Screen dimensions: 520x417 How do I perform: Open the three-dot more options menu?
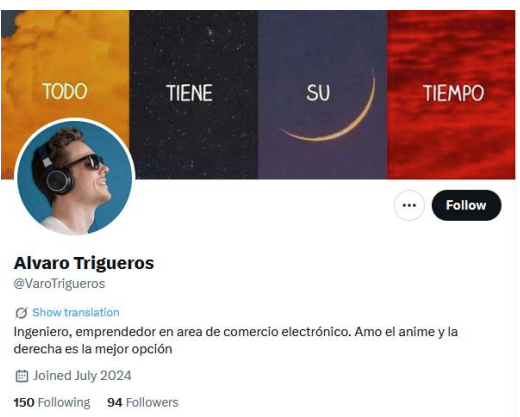409,205
